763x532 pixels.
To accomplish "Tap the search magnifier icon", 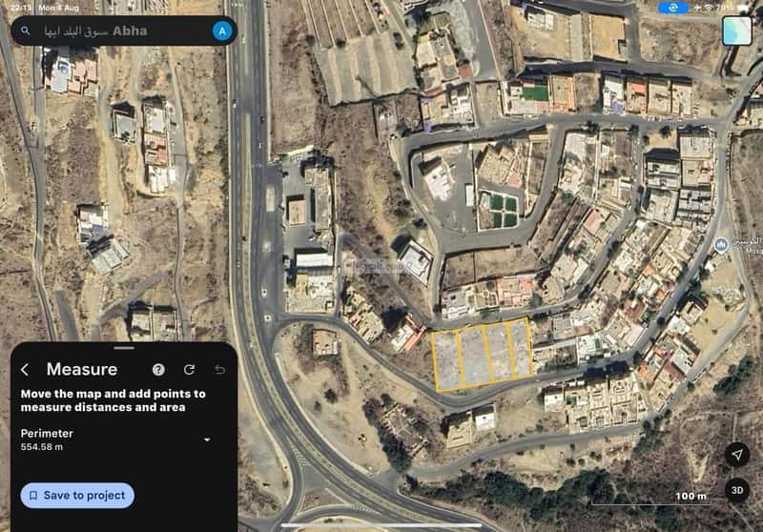I will point(26,31).
